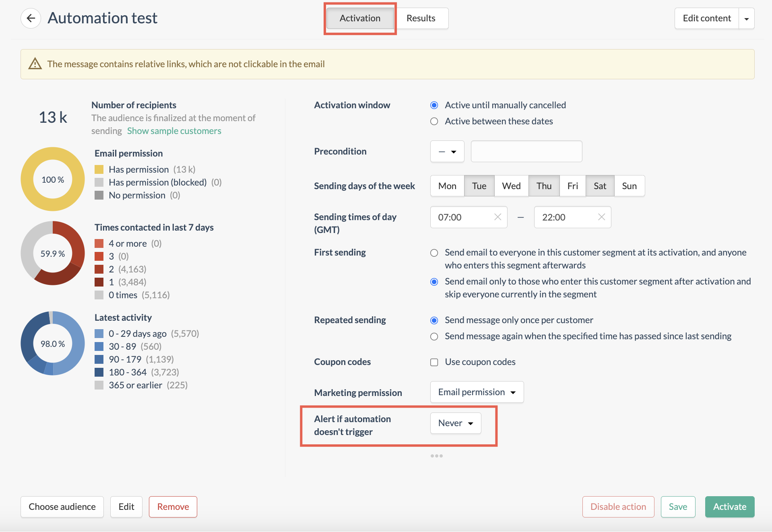Click the Edit content button

(707, 19)
